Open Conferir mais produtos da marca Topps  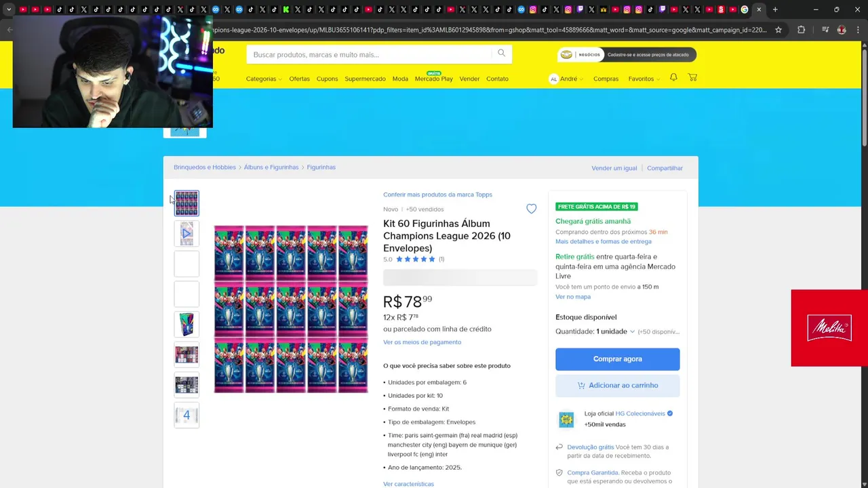pyautogui.click(x=437, y=195)
